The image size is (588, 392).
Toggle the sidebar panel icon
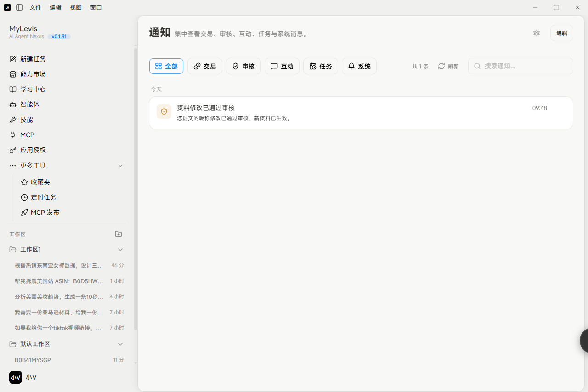(x=19, y=7)
